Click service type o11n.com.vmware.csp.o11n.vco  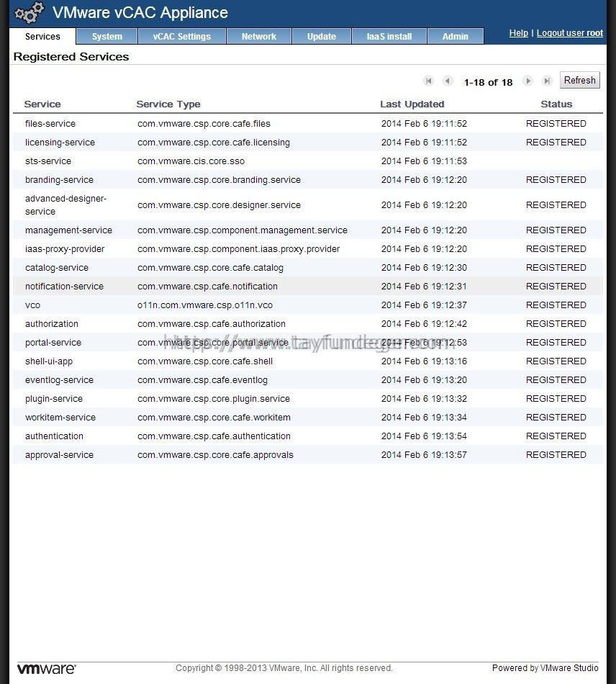click(205, 305)
